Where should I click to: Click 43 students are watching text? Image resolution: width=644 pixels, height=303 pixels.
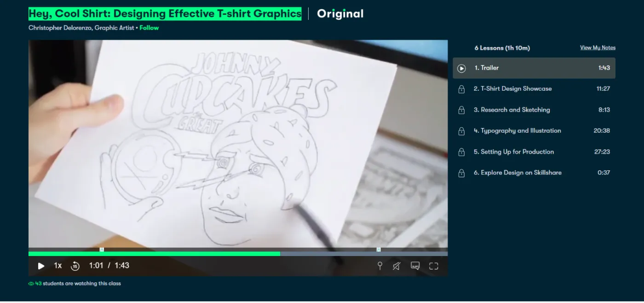(78, 284)
